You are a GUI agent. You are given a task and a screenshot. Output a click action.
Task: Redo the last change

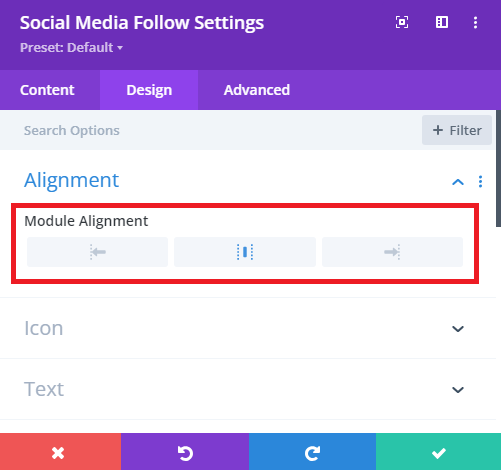(x=312, y=452)
